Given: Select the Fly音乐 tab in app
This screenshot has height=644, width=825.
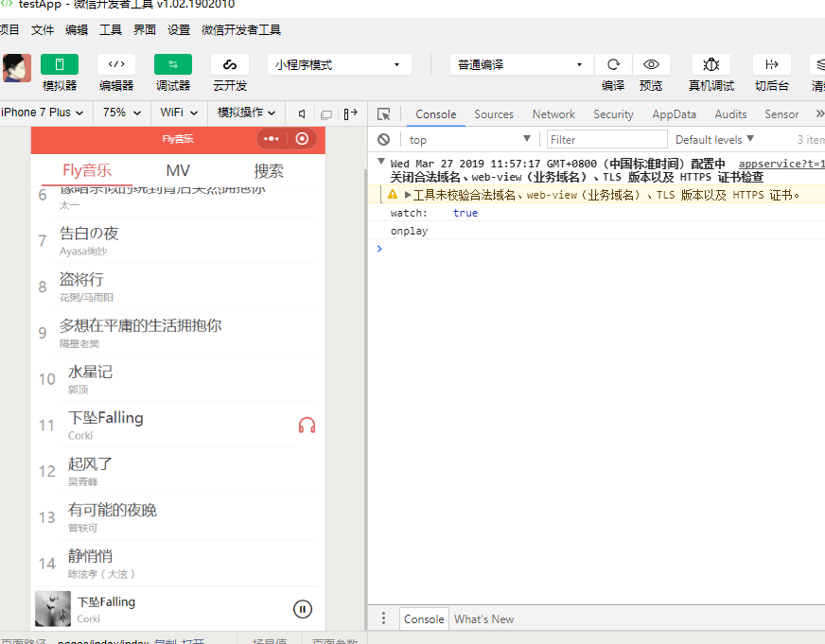Looking at the screenshot, I should point(87,170).
